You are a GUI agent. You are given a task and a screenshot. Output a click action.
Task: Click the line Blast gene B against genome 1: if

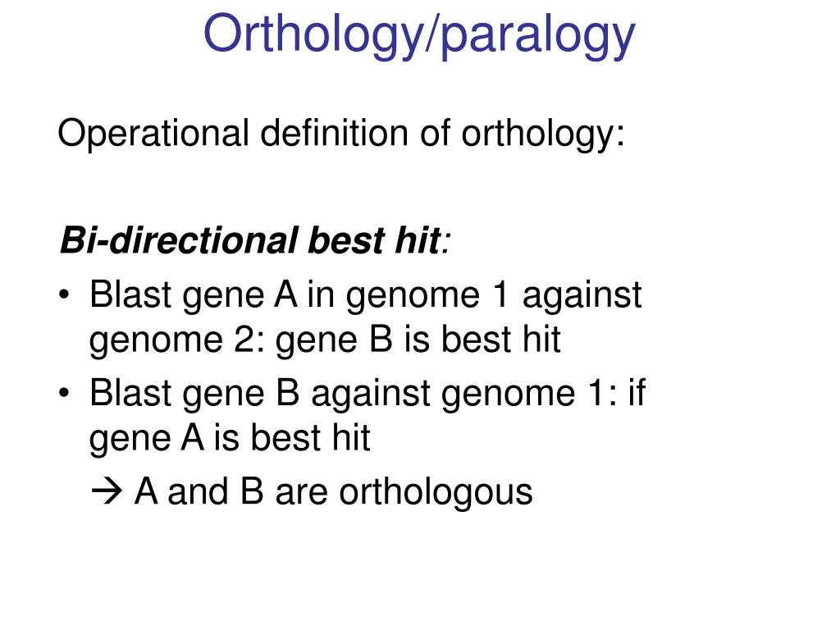click(x=367, y=393)
